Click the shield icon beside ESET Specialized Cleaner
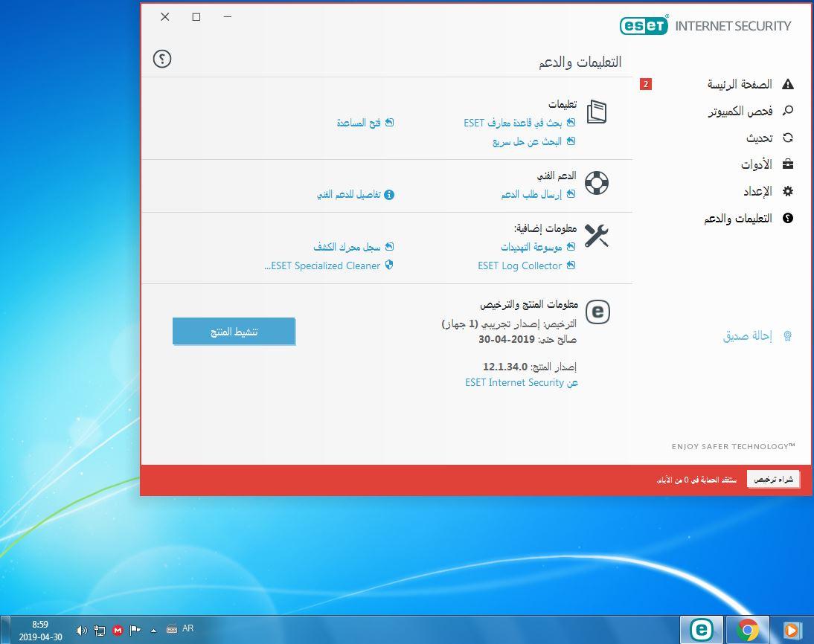 coord(389,265)
